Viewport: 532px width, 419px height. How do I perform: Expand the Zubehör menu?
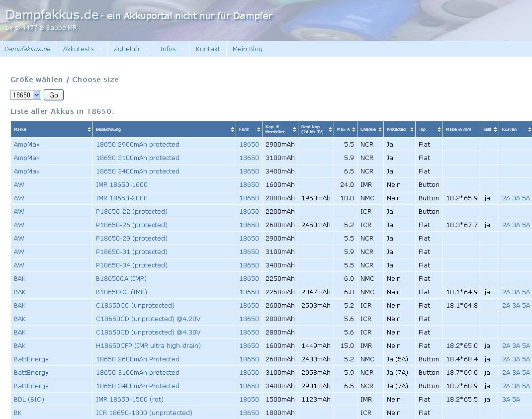pos(131,49)
